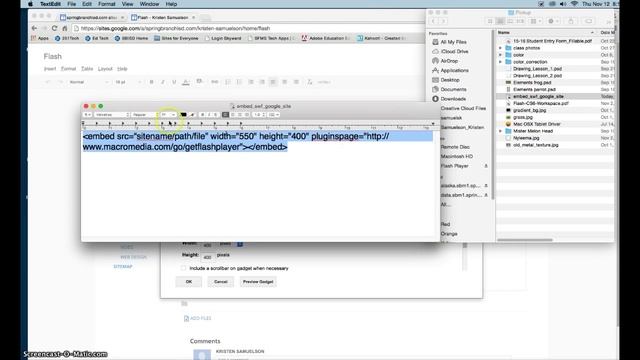
Task: Open the Format menu in the menu bar
Action: coord(107,4)
